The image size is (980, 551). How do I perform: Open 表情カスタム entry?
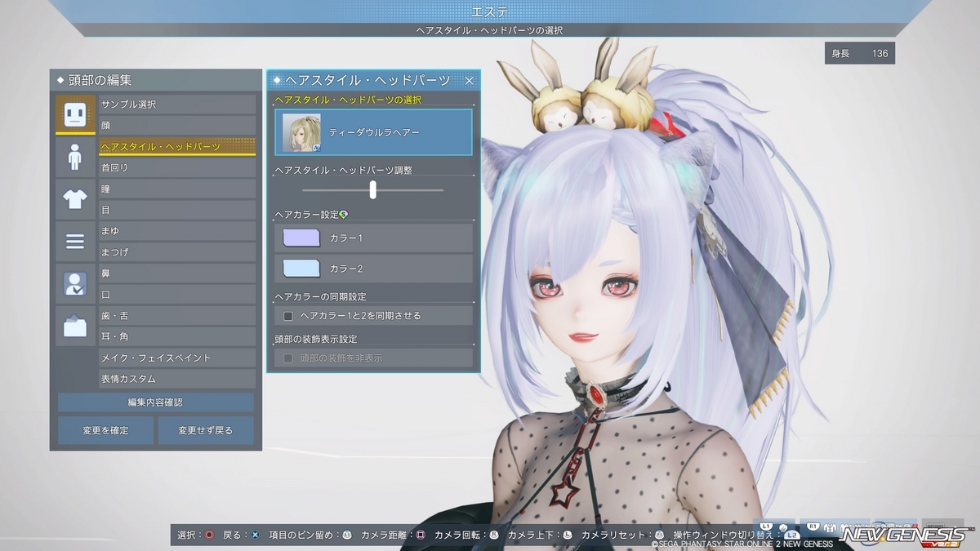[177, 380]
